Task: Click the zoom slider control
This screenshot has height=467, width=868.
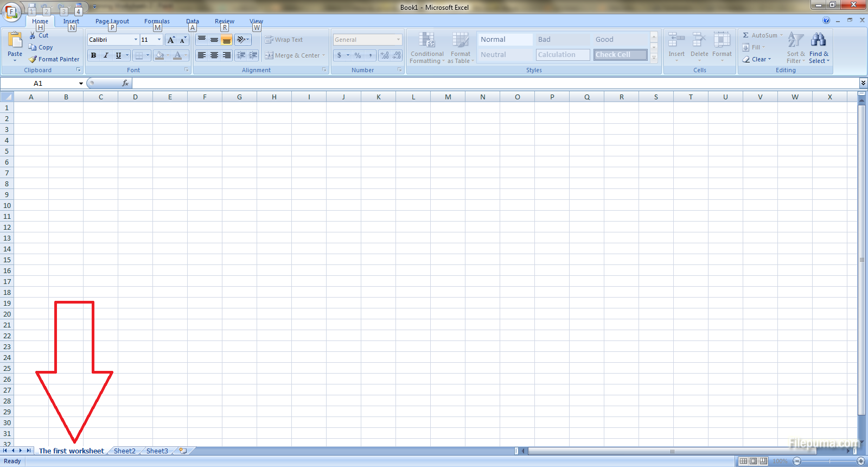Action: pyautogui.click(x=829, y=461)
